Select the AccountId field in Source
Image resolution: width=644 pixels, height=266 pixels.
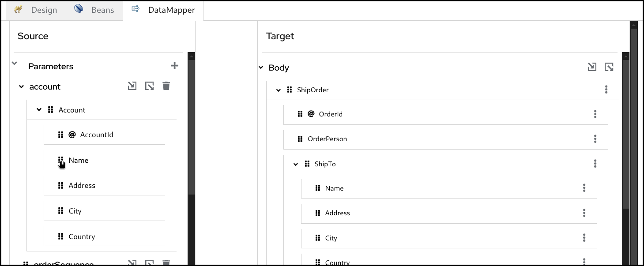(x=96, y=135)
